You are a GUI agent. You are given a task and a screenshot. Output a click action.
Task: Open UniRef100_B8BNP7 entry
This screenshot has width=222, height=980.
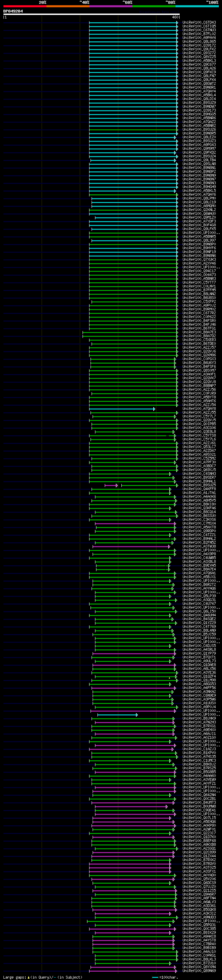coord(199,386)
